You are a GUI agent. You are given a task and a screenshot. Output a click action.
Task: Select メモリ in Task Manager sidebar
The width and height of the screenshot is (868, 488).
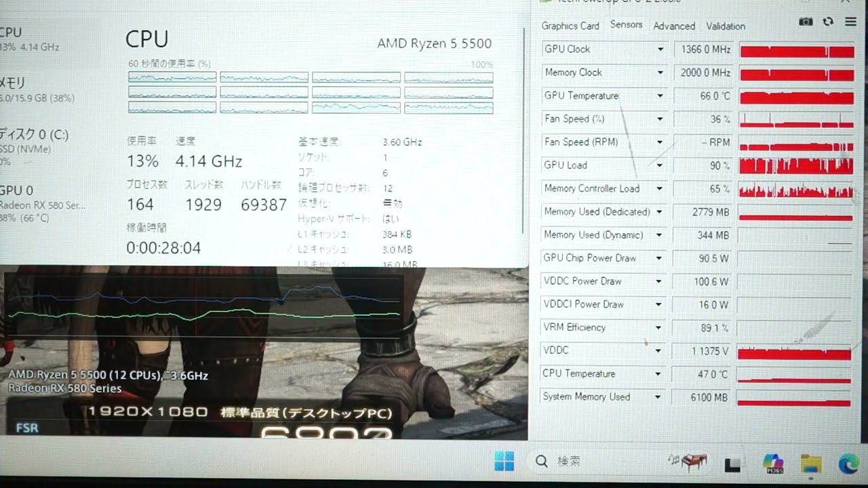tap(47, 89)
